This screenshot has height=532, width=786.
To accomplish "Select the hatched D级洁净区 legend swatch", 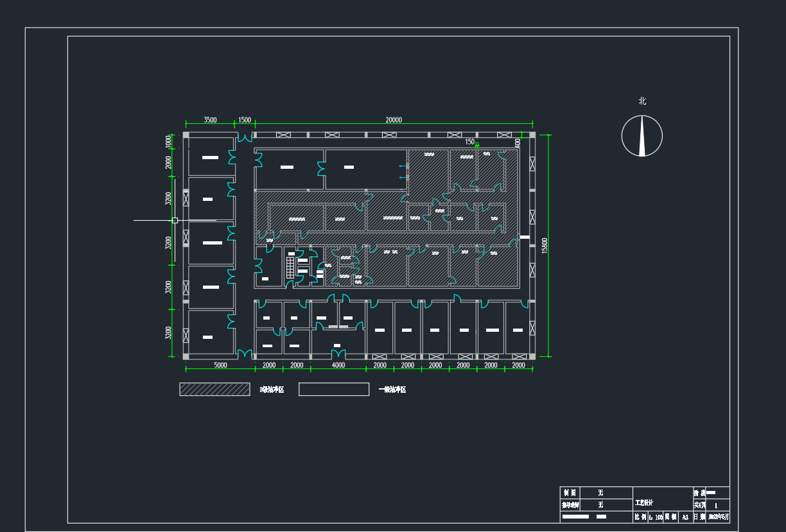I will click(214, 390).
